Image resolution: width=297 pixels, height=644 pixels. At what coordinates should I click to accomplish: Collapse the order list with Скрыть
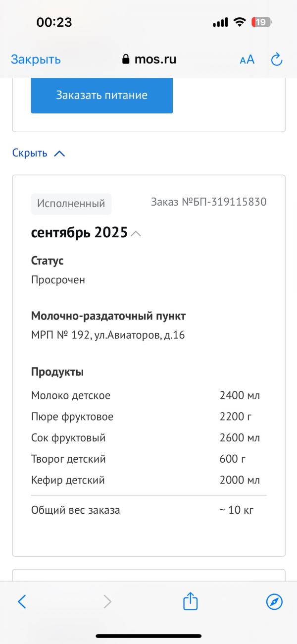[x=39, y=153]
